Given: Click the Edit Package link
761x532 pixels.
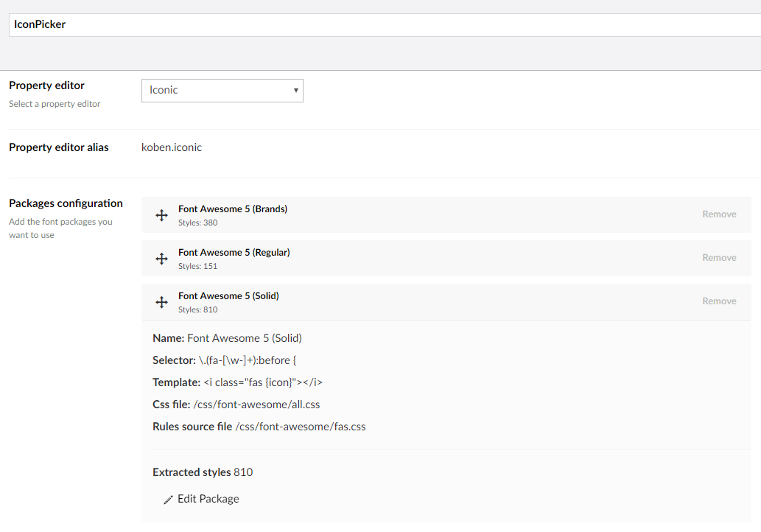Looking at the screenshot, I should tap(208, 499).
